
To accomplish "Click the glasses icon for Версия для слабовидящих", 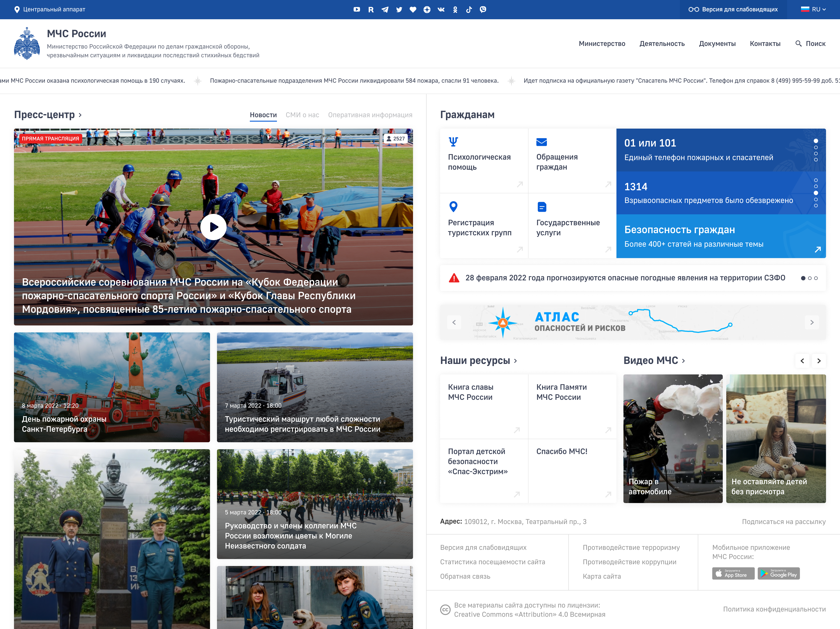I will [x=694, y=9].
